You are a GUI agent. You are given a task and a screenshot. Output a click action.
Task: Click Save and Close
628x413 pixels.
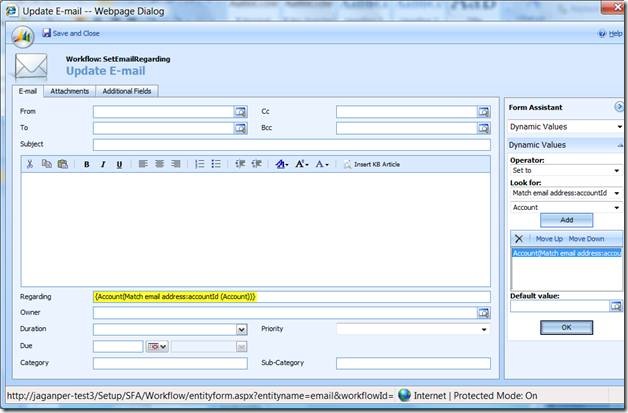(x=71, y=33)
